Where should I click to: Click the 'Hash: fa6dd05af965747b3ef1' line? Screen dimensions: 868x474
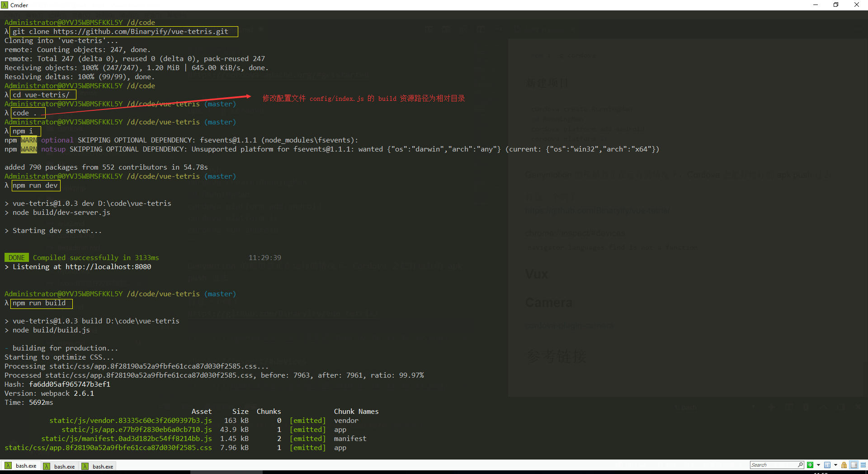click(57, 384)
